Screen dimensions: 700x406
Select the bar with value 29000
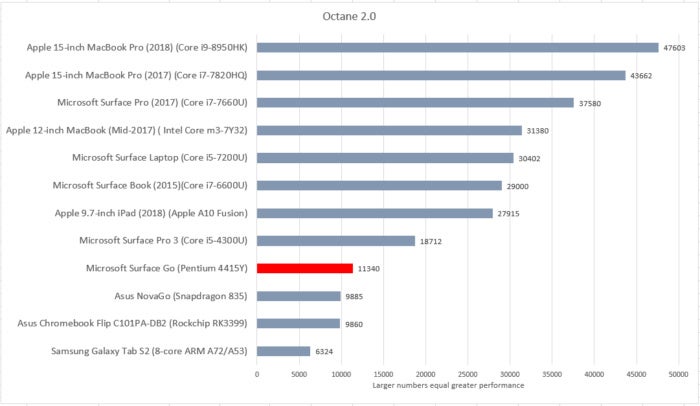click(x=379, y=186)
